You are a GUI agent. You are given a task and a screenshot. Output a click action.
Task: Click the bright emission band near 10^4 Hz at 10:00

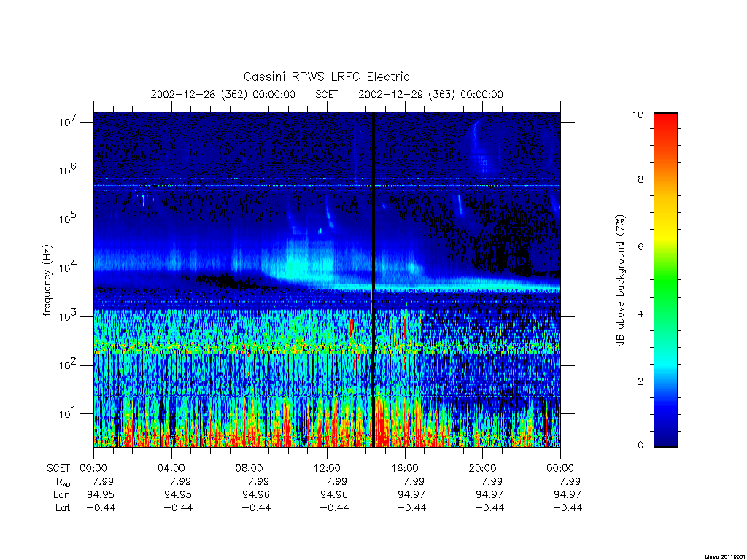(298, 262)
